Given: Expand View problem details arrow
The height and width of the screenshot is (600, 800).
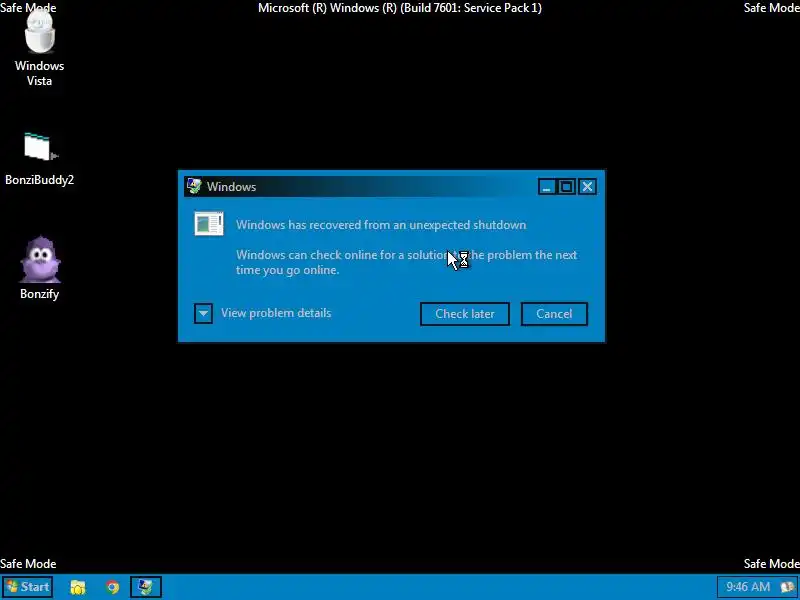Looking at the screenshot, I should click(203, 313).
